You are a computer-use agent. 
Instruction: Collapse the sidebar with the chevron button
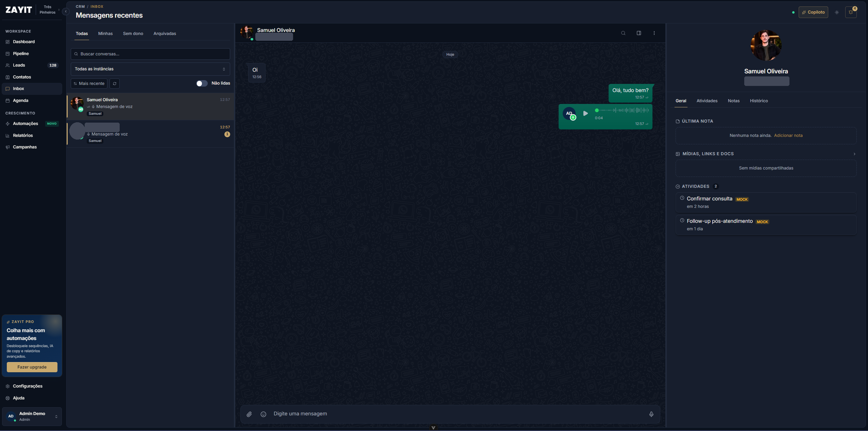coord(66,12)
